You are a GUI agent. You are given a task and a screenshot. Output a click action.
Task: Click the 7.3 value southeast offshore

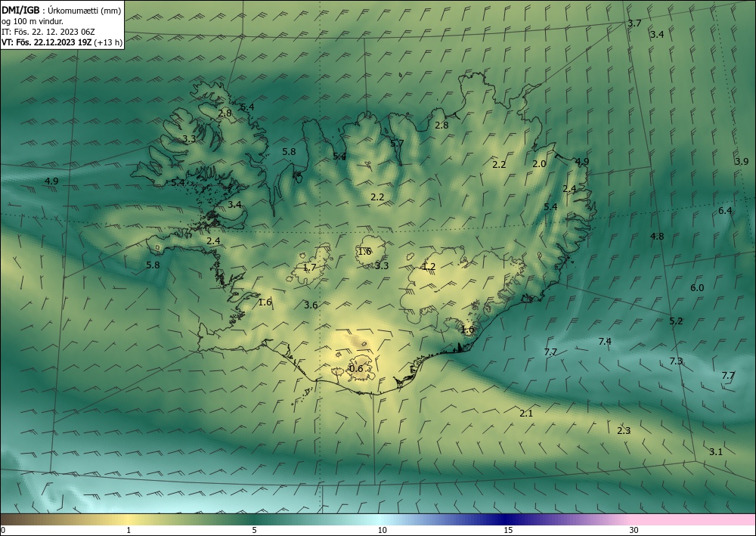pyautogui.click(x=676, y=361)
